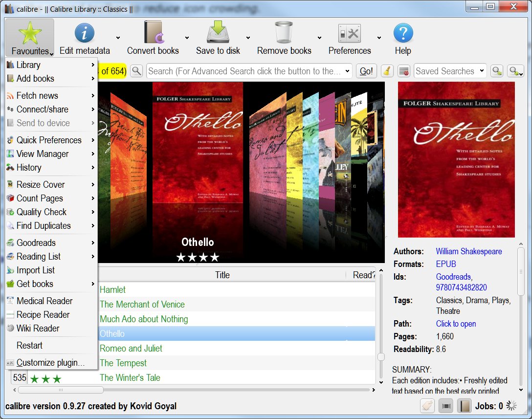Open the Fetch news submenu

(x=51, y=96)
